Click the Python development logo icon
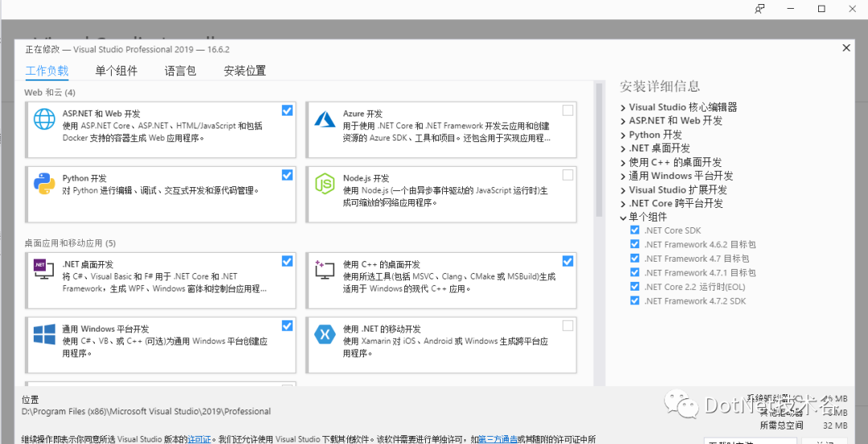 tap(44, 184)
